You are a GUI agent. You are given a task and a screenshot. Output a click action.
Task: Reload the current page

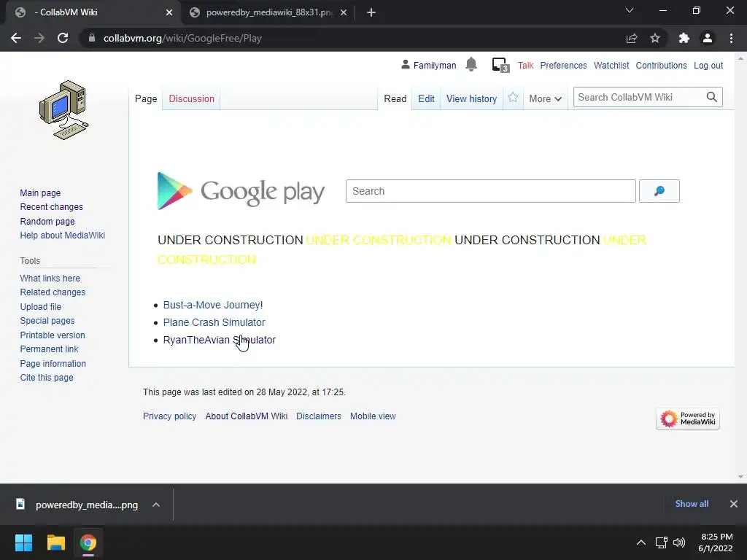[x=63, y=38]
